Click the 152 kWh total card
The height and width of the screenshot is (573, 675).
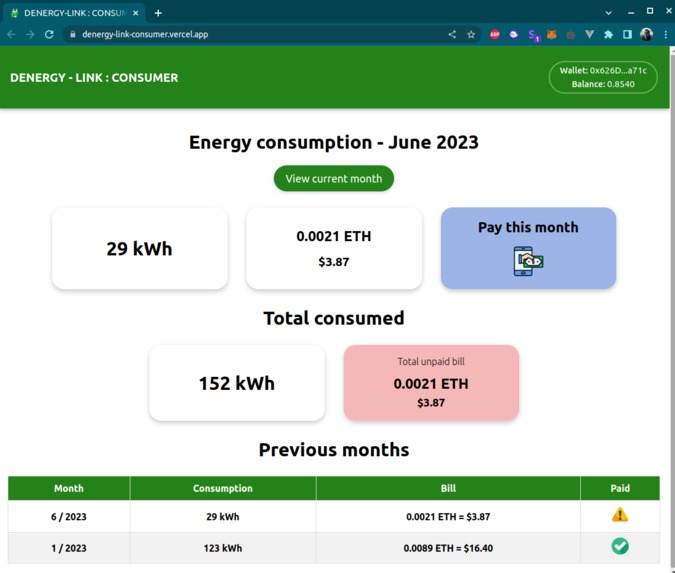pyautogui.click(x=237, y=383)
